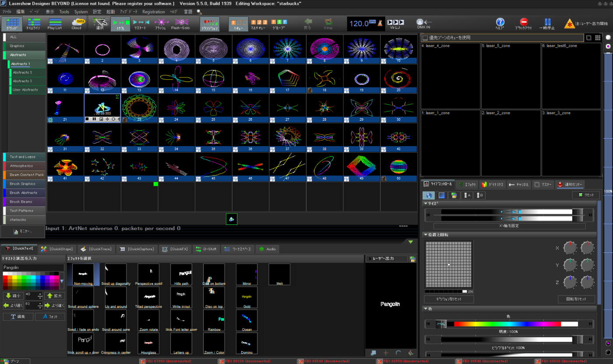Collapse the position and rotation section

426,235
